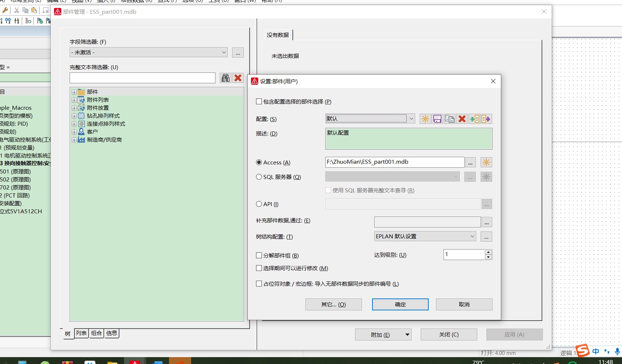Select the SQL 服务器 radio button

coord(259,177)
